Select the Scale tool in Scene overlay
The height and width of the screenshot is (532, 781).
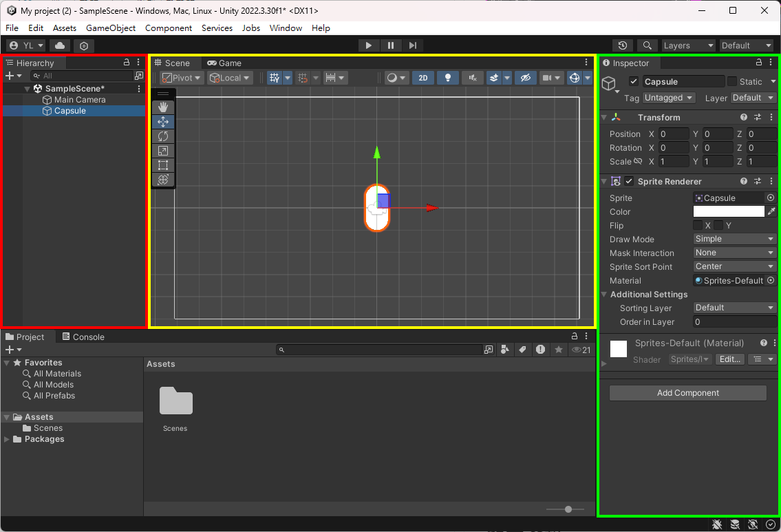[163, 151]
